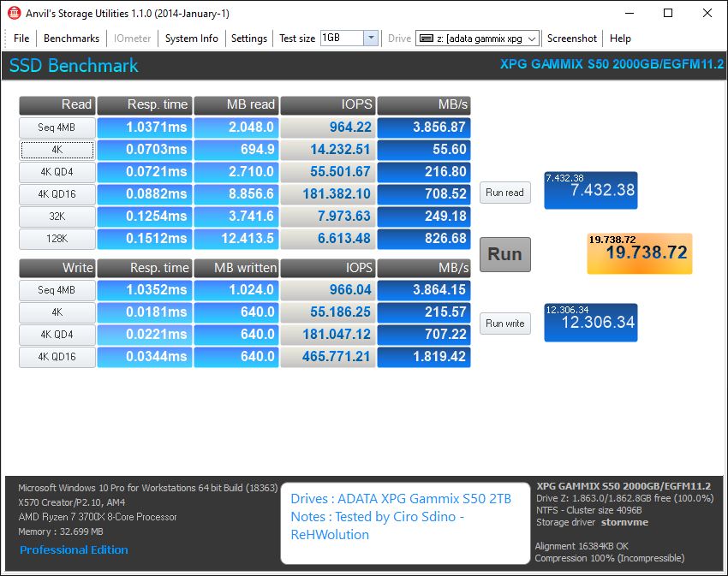Click the write score 12.306.34 box
Viewport: 728px width, 576px height.
(x=591, y=323)
